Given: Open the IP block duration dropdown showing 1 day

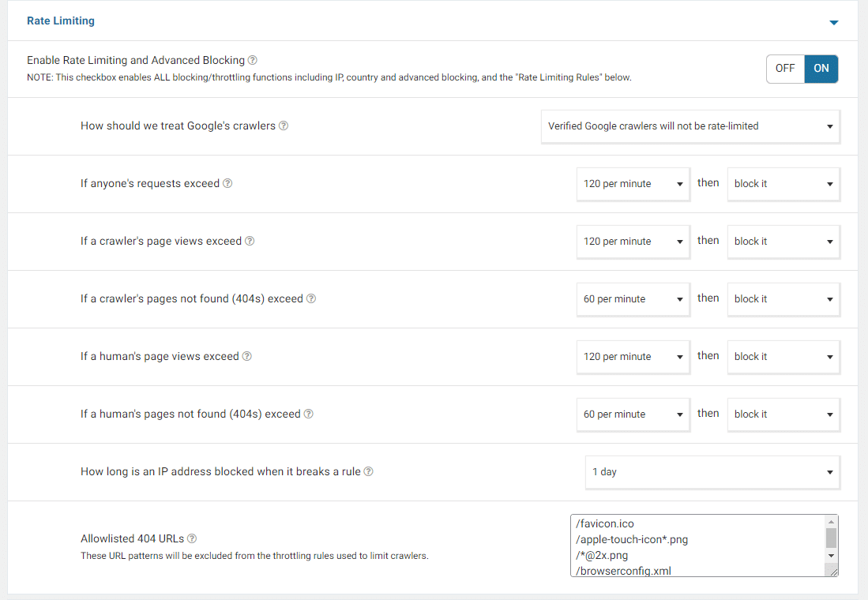Looking at the screenshot, I should (713, 471).
